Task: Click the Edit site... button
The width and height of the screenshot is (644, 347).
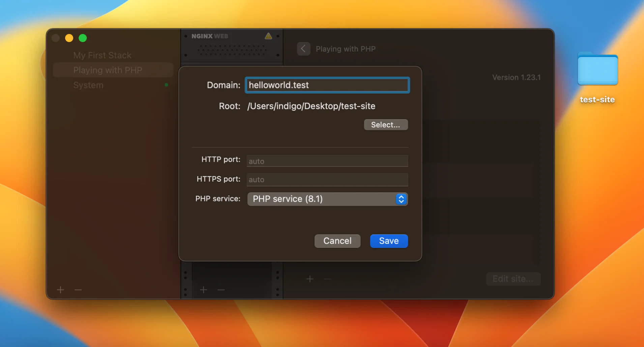Action: [x=513, y=279]
